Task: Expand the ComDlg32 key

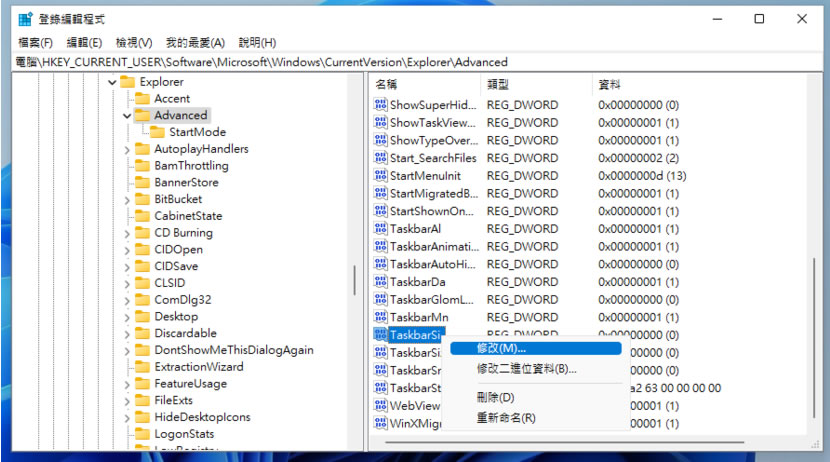Action: 127,301
